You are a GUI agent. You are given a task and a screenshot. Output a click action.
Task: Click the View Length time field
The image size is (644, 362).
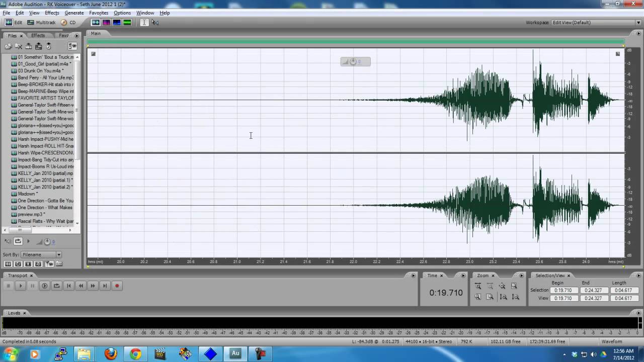tap(624, 298)
